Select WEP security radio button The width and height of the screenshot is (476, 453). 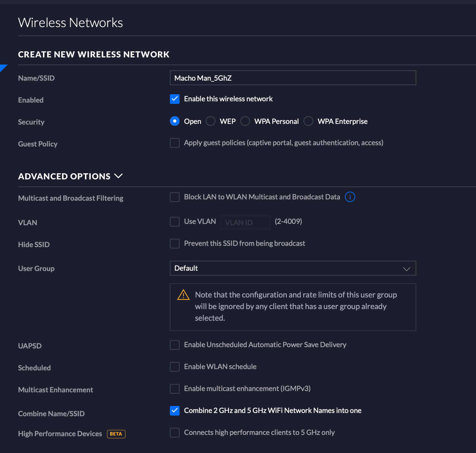pyautogui.click(x=211, y=121)
